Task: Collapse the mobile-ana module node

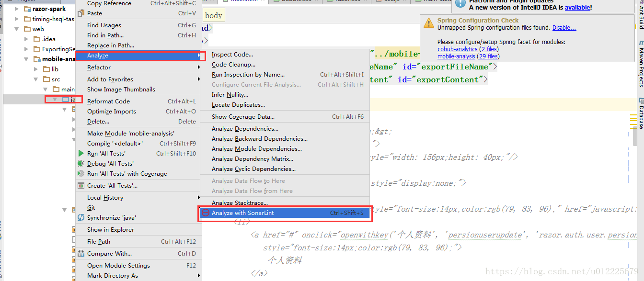Action: [x=27, y=59]
